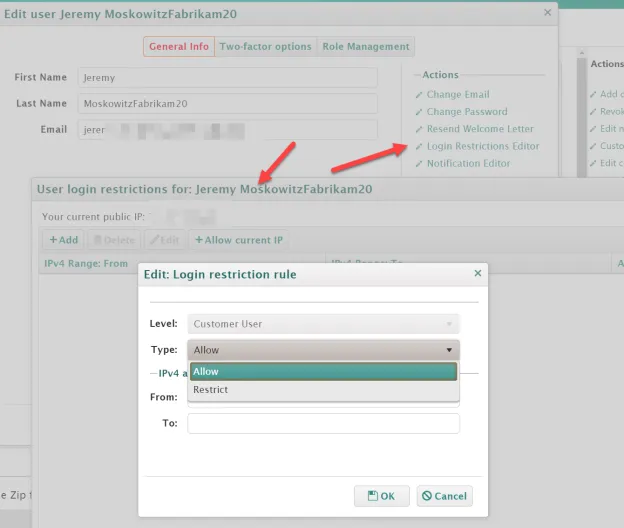Click the Edit button in login restrictions toolbar
Screen dimensions: 624x528
pyautogui.click(x=165, y=240)
